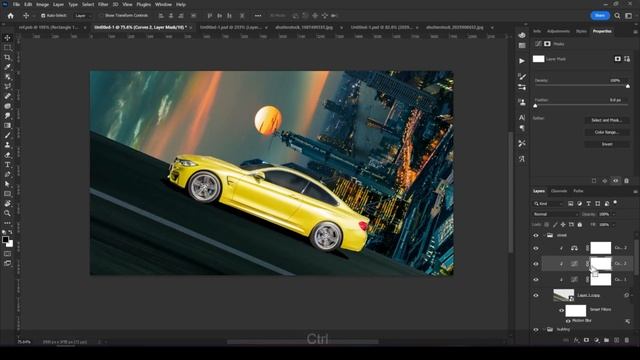Delete layer with Layers panel trash icon
Viewport: 640px width, 360px height.
point(627,340)
